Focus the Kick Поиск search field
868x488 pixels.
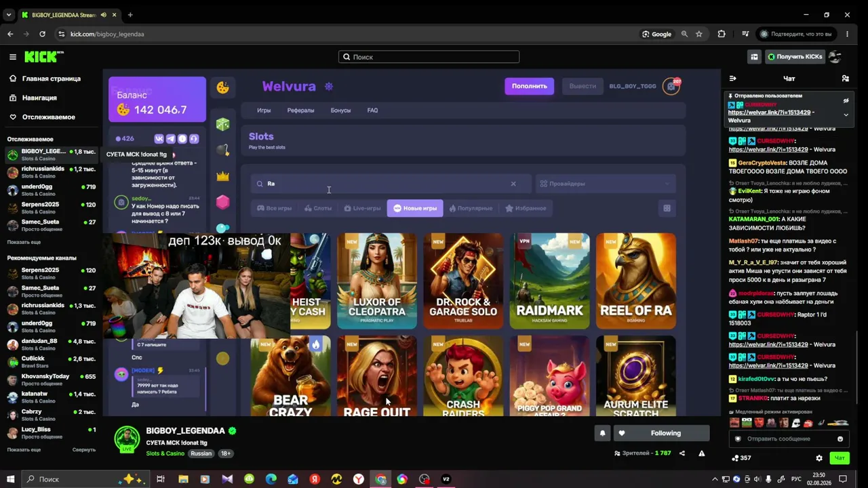429,57
